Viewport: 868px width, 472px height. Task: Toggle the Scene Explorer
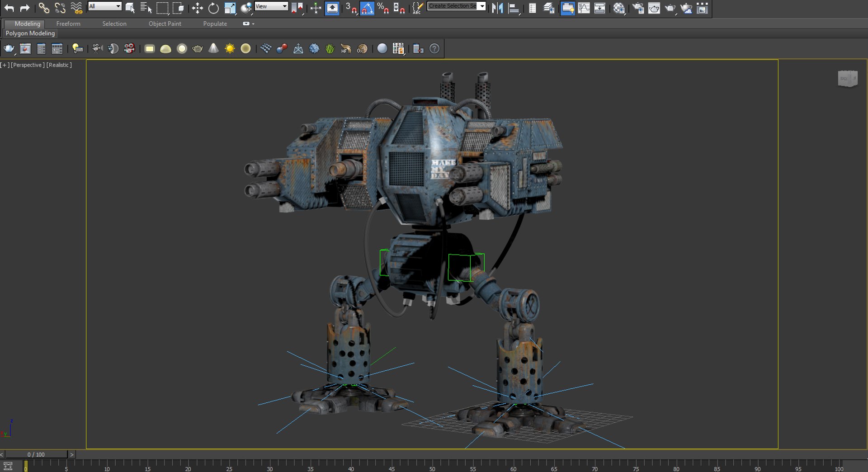coord(533,8)
